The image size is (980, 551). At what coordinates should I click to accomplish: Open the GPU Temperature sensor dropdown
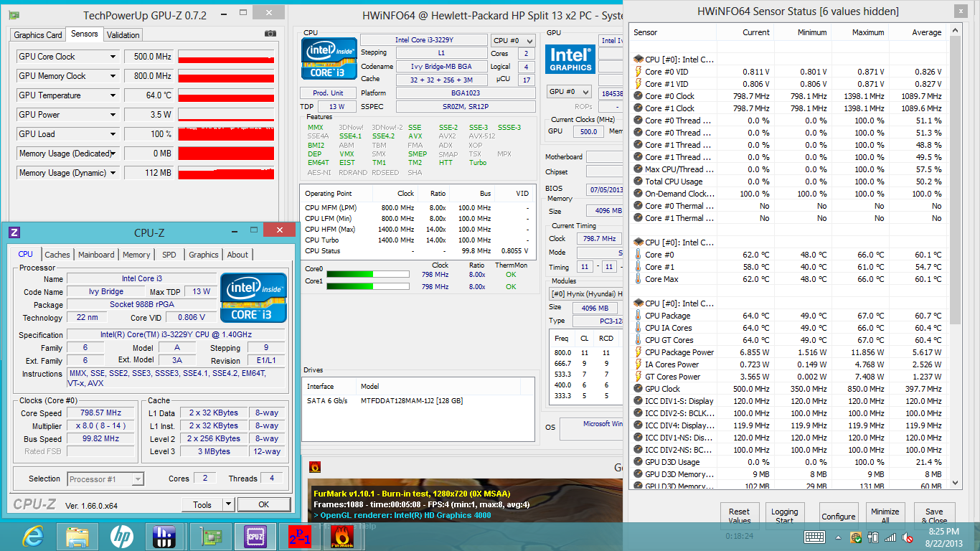click(113, 95)
